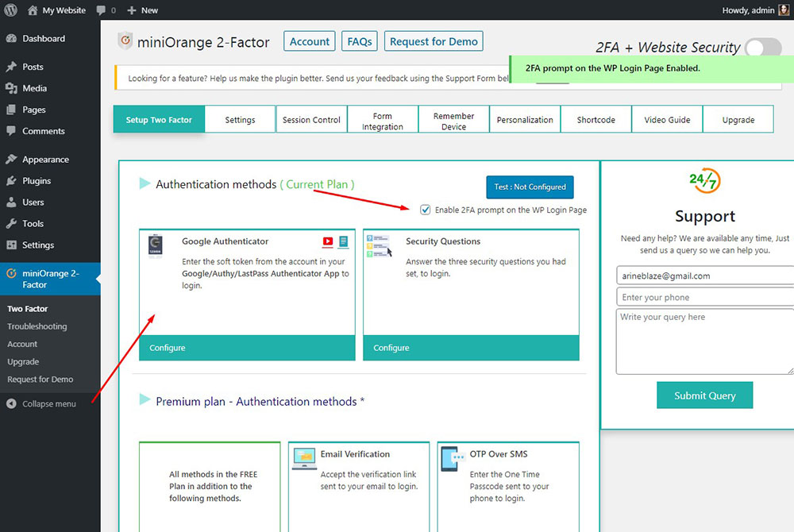Screen dimensions: 794x532
Task: Configure Security Questions method
Action: pos(471,348)
